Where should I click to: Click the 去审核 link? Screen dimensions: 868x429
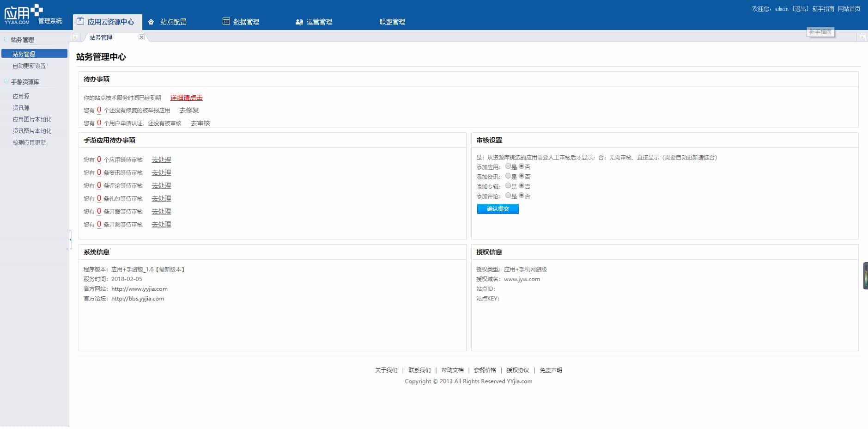point(200,123)
